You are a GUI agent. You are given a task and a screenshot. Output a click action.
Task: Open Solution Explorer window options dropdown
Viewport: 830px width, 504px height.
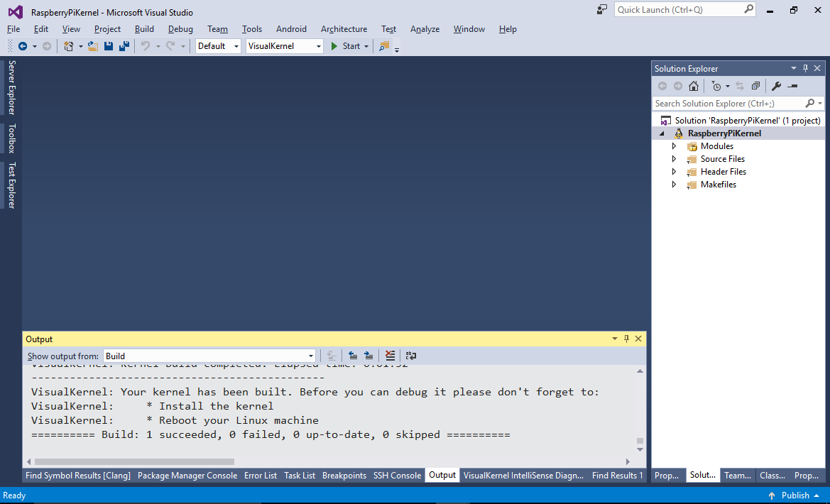coord(794,68)
